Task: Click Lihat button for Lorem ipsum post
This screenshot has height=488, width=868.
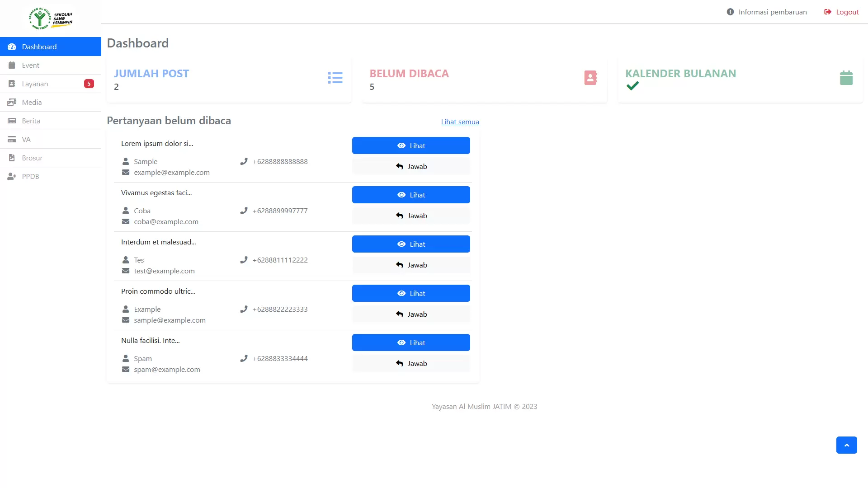Action: point(411,145)
